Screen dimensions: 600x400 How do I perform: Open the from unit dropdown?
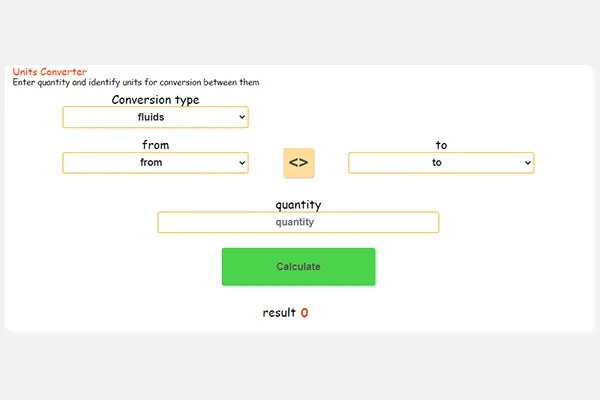[x=155, y=163]
